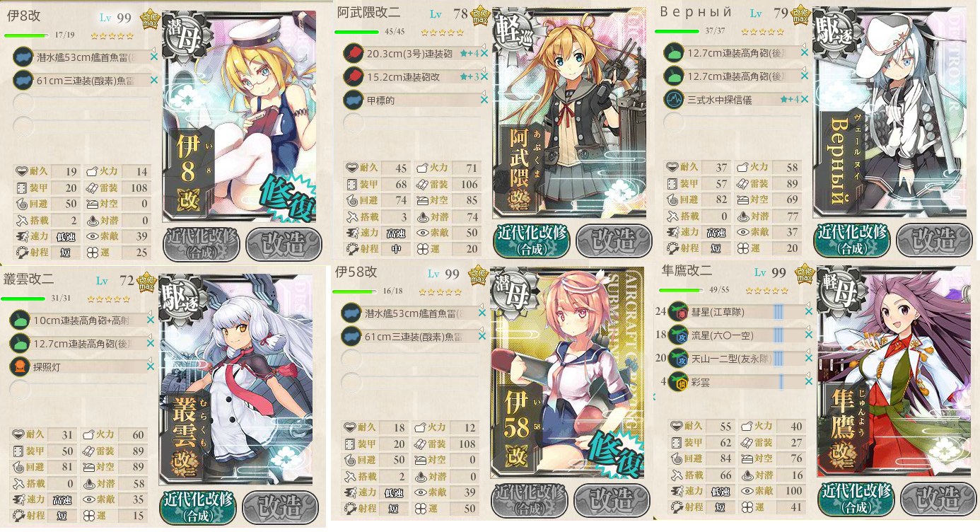Click the red main gun icon for 20.3cm(3号)連装砲
980x532 pixels.
click(353, 53)
